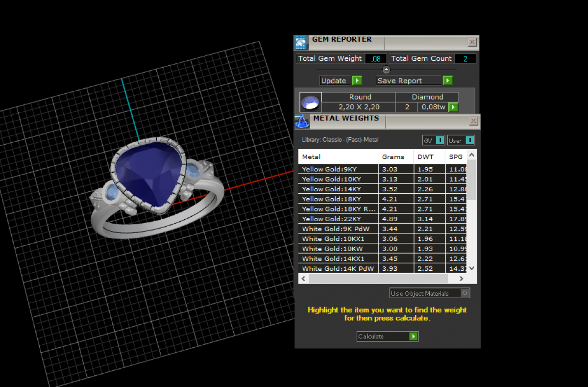588x387 pixels.
Task: Collapse the Gem Reporter summary with the up arrow
Action: click(x=386, y=70)
